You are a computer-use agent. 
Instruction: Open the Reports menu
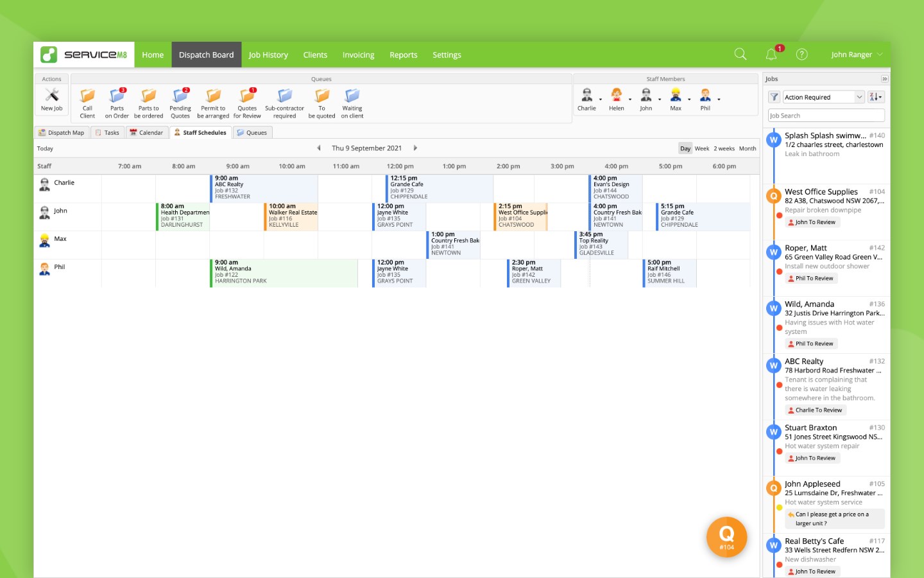point(404,55)
